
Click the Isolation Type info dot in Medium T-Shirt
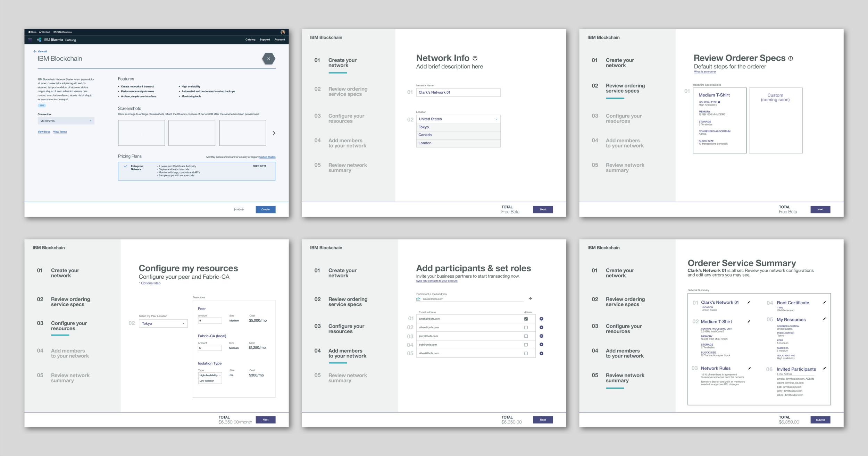[x=719, y=102]
